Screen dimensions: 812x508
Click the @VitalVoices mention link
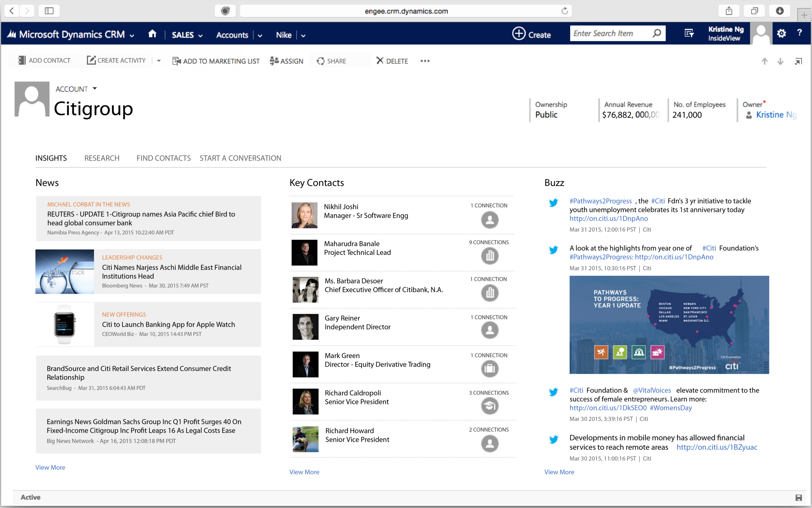click(x=652, y=390)
